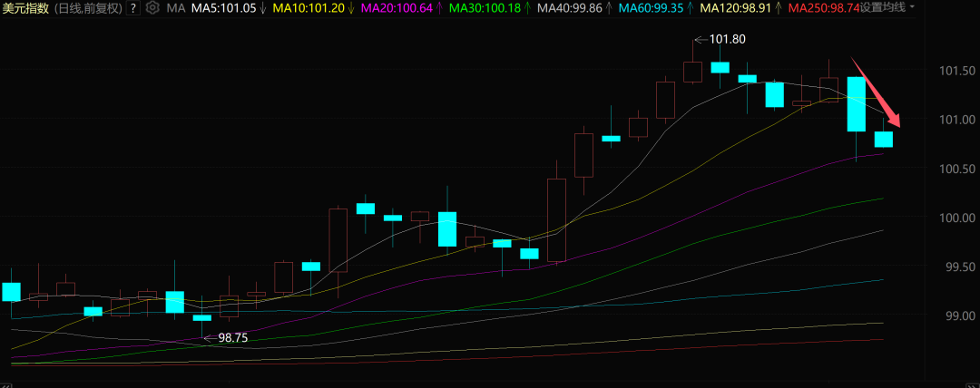
Task: Select the last cyan candlestick on the right
Action: point(884,140)
